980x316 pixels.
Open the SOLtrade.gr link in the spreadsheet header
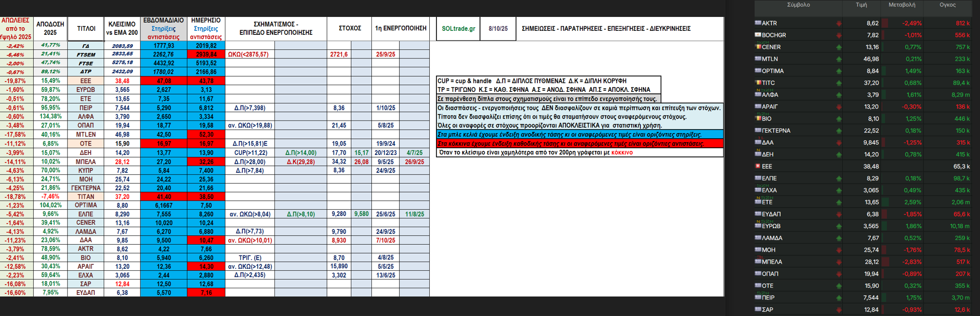tap(458, 29)
